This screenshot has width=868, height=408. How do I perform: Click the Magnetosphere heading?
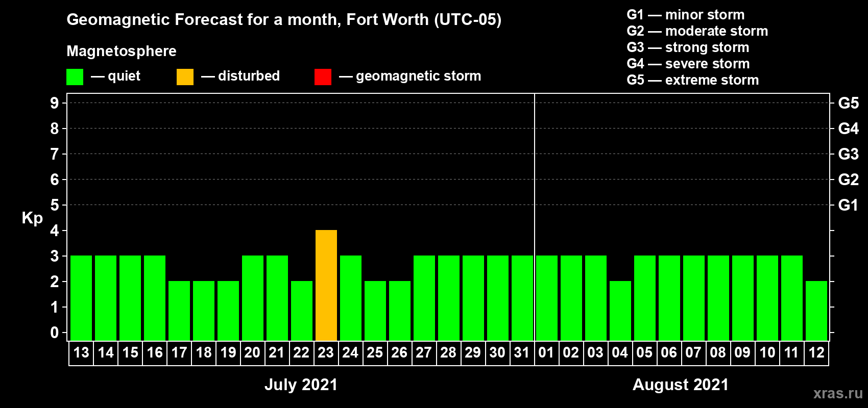tap(122, 51)
